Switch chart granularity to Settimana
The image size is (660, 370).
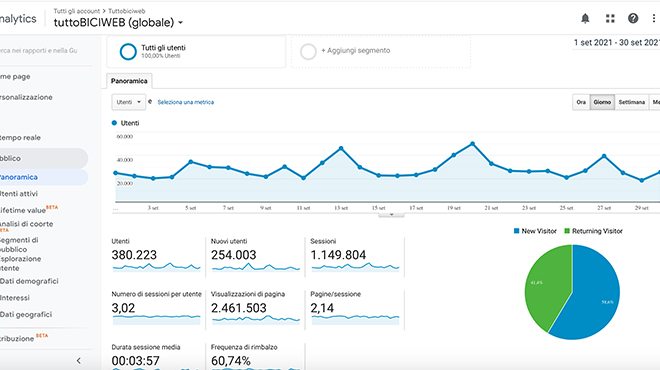click(631, 102)
